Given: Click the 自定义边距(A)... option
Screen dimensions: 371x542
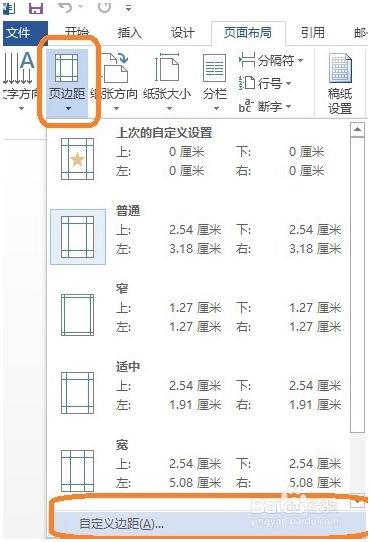Looking at the screenshot, I should [207, 524].
